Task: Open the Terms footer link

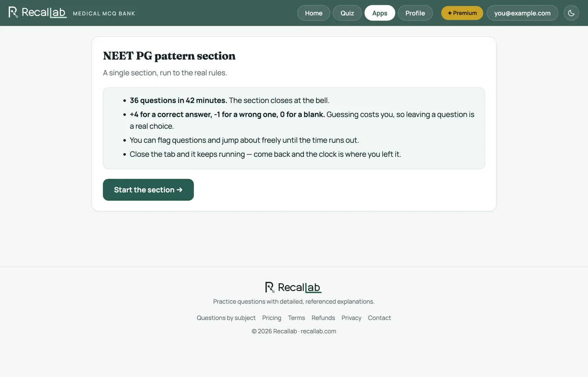Action: 296,318
